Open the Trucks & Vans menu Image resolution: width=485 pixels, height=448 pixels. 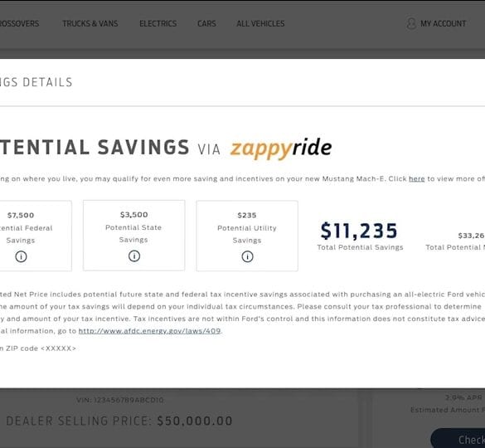click(x=90, y=23)
